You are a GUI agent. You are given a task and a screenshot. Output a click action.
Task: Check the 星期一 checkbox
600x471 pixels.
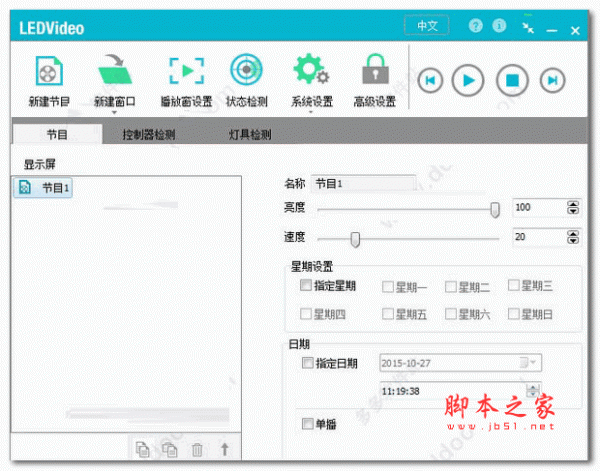[388, 287]
